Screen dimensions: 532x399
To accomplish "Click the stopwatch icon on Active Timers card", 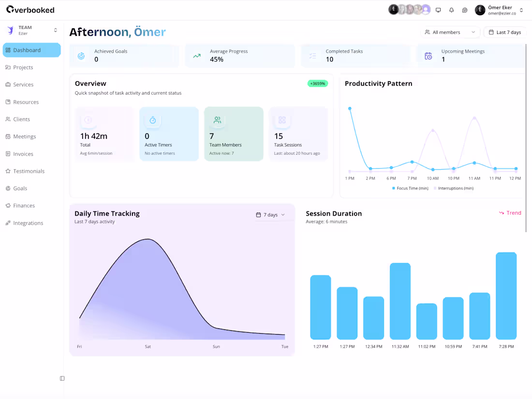I will (x=152, y=120).
